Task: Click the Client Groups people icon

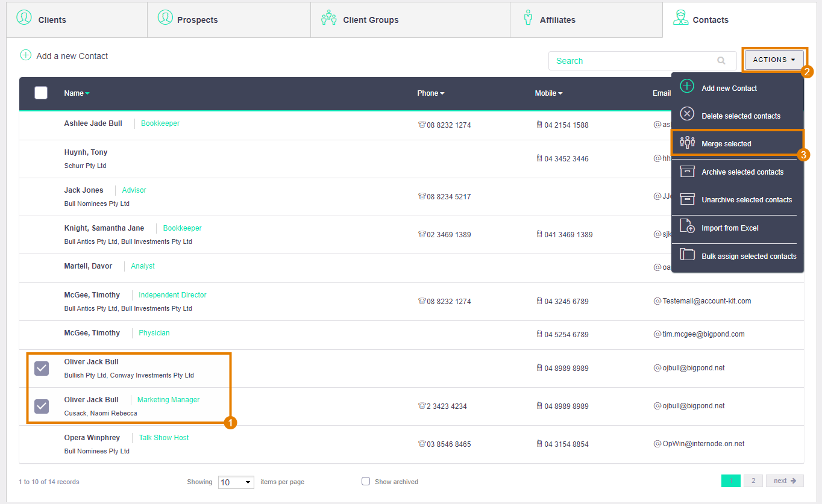Action: tap(329, 17)
